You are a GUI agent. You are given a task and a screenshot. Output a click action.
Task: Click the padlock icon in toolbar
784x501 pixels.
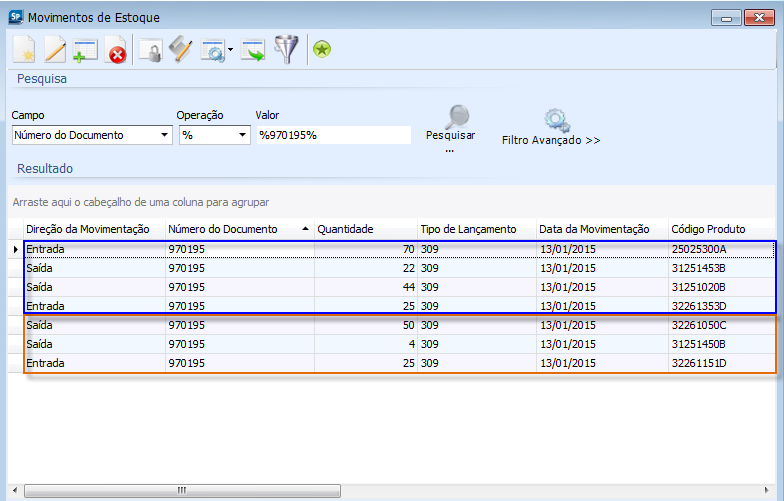pos(151,50)
